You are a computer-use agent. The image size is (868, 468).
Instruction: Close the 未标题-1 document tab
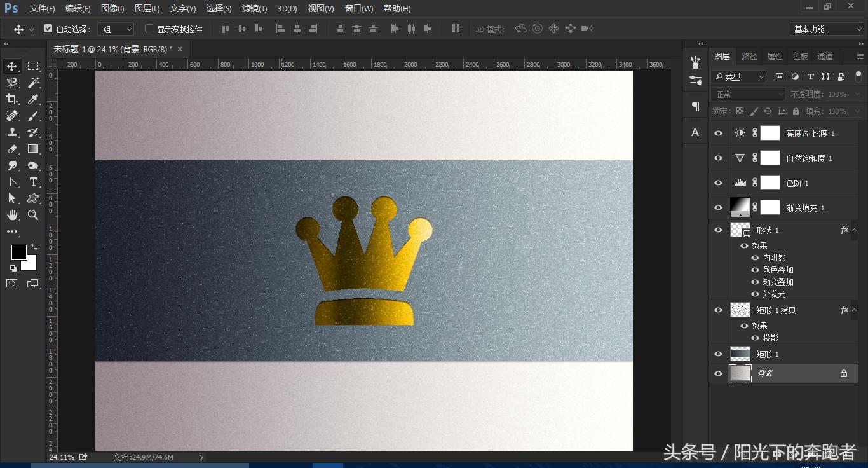click(180, 49)
